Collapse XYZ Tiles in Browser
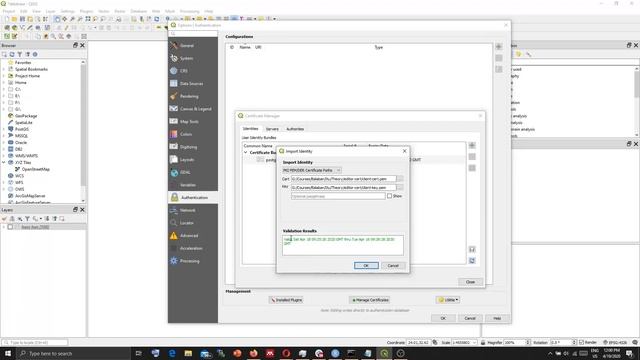 [x=4, y=162]
